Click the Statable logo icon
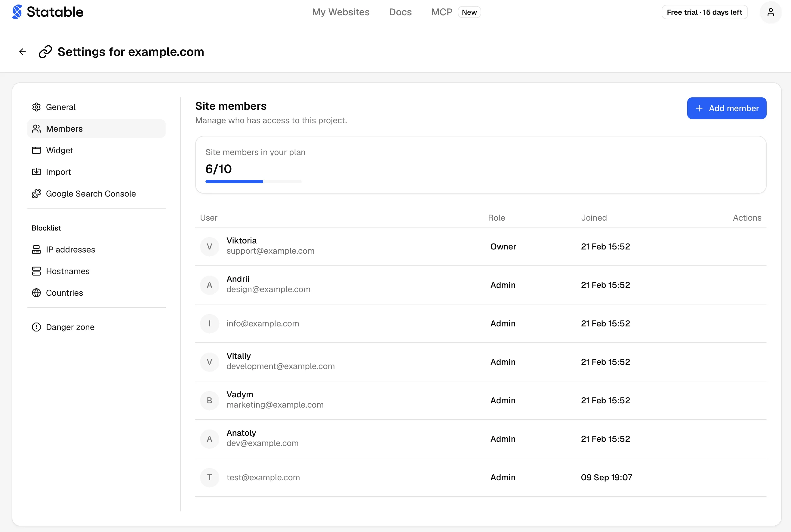 (17, 12)
